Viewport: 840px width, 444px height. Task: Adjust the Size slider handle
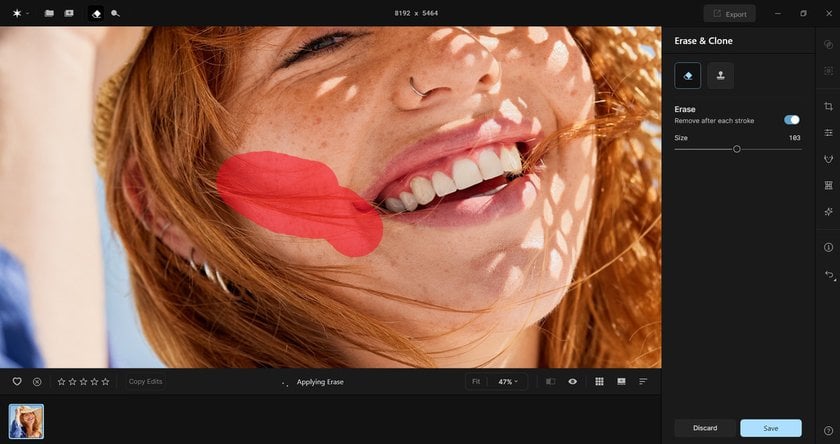tap(737, 149)
